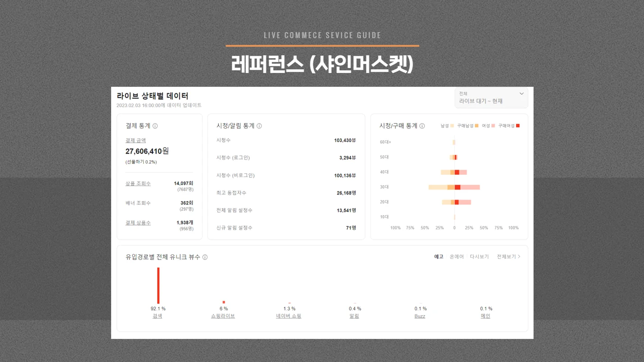
Task: Click the 네이버 쇼핑 inflow link
Action: (289, 316)
